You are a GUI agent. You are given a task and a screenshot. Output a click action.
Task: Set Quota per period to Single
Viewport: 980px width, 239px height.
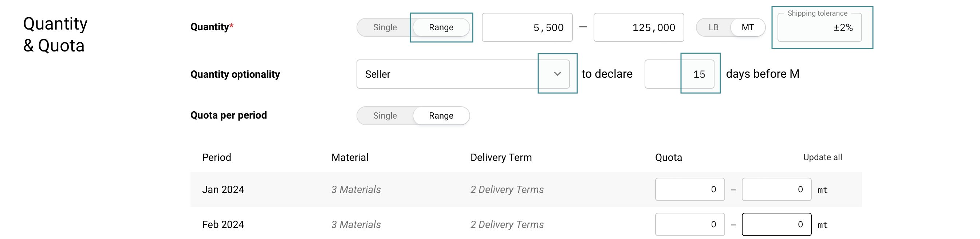385,116
